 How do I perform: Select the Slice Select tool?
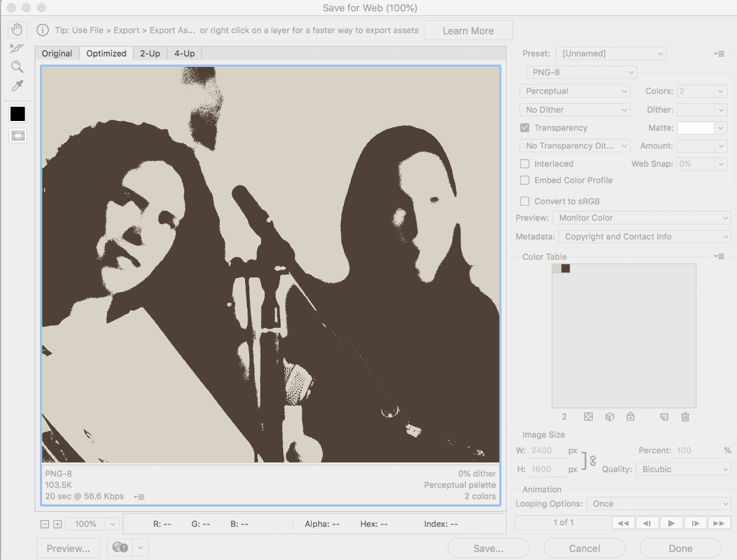pos(17,48)
